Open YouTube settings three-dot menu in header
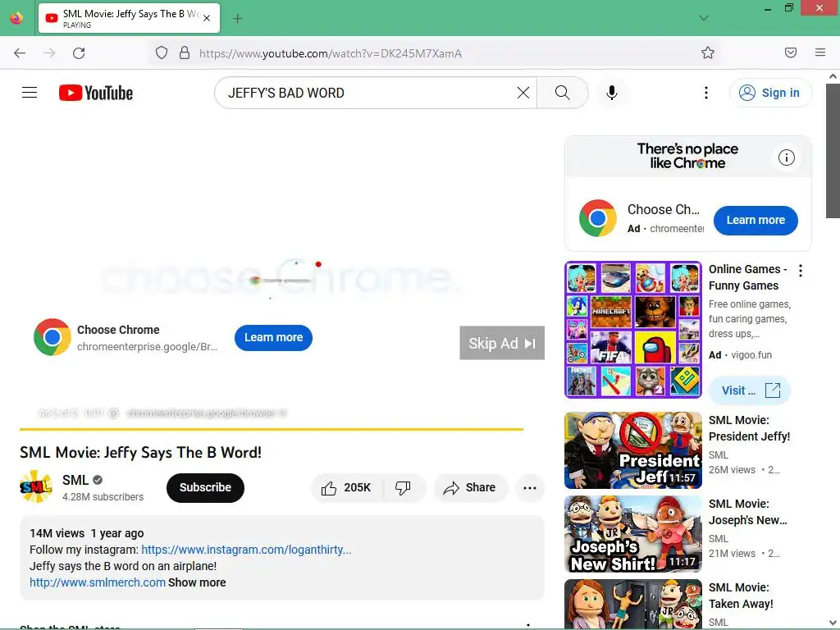The image size is (840, 630). (x=706, y=93)
